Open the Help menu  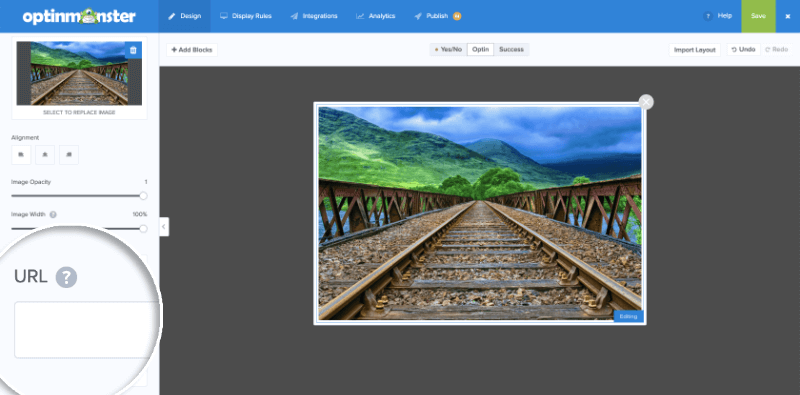pyautogui.click(x=717, y=16)
